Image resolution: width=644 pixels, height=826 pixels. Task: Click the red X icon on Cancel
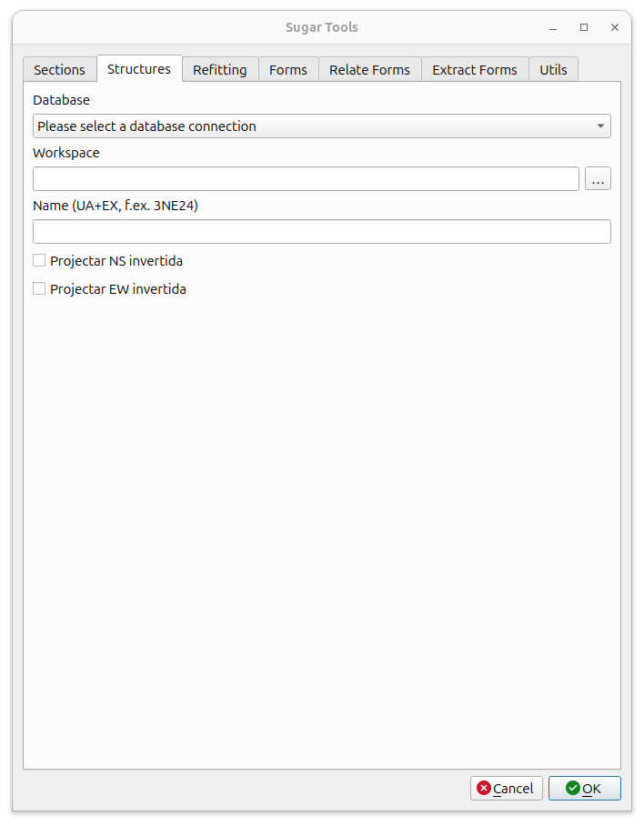[483, 788]
